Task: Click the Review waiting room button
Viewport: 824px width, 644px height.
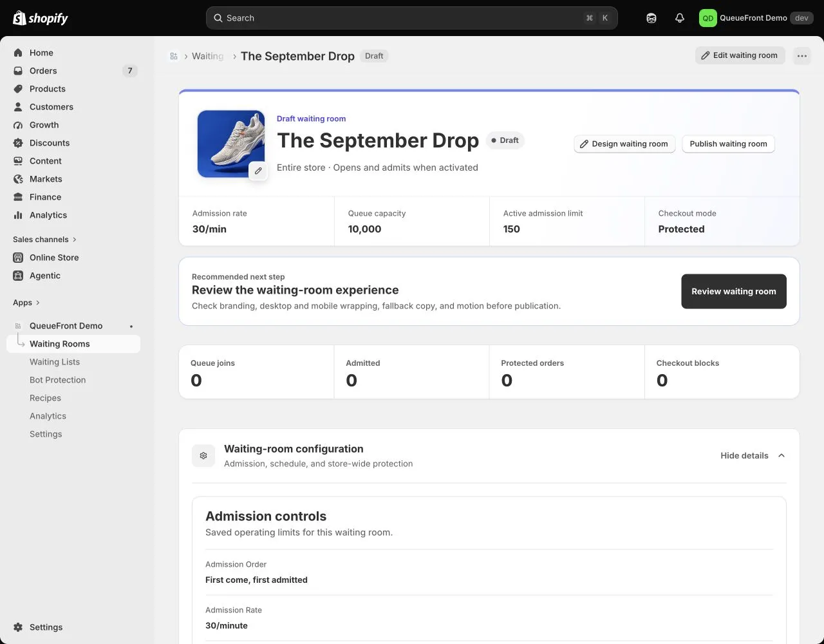Action: [x=734, y=292]
